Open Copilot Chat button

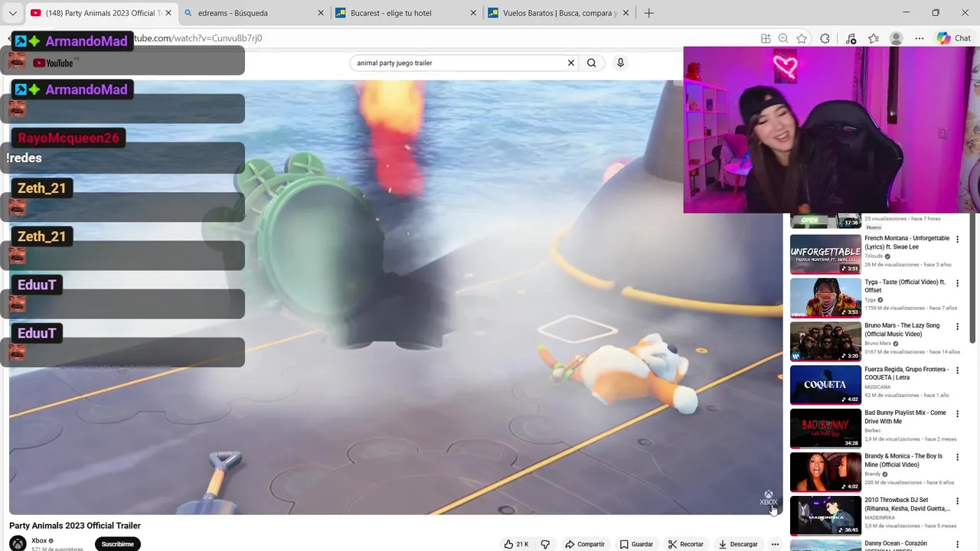coord(954,38)
